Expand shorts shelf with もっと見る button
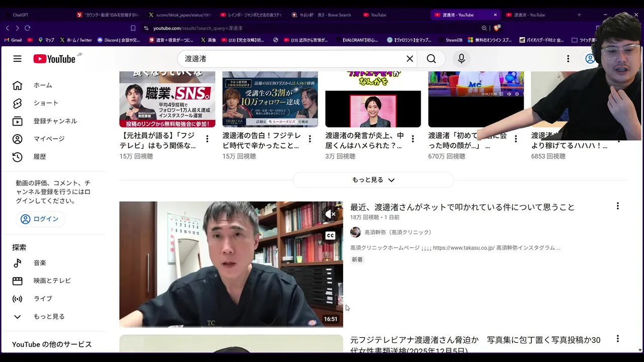 click(x=373, y=180)
